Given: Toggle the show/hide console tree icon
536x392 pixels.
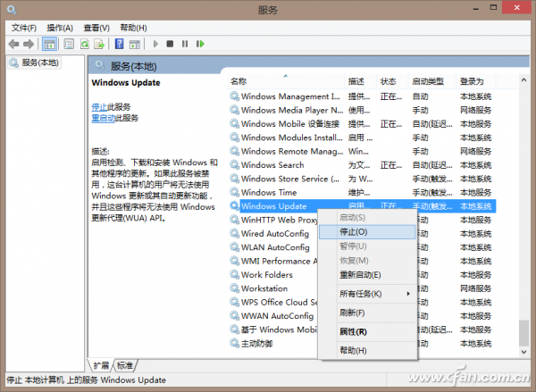Looking at the screenshot, I should click(49, 44).
